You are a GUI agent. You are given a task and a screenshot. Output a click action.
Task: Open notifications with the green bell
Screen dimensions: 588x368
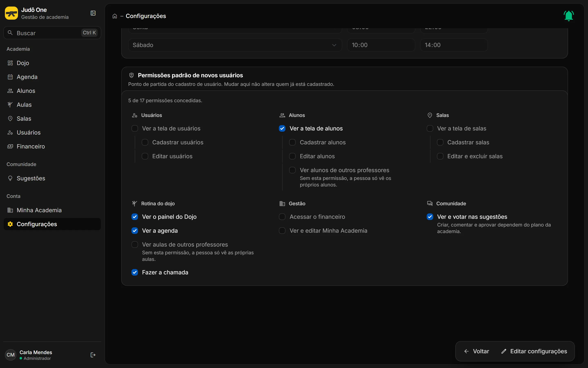pos(569,16)
